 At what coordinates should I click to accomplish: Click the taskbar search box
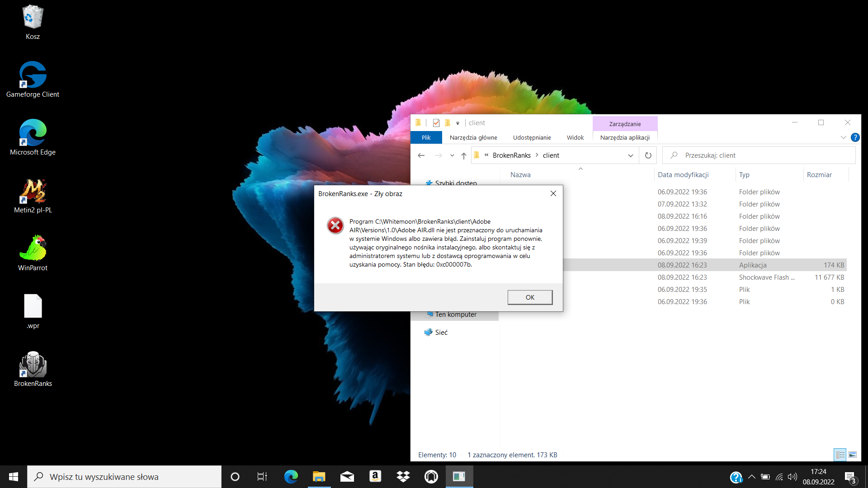pyautogui.click(x=124, y=477)
